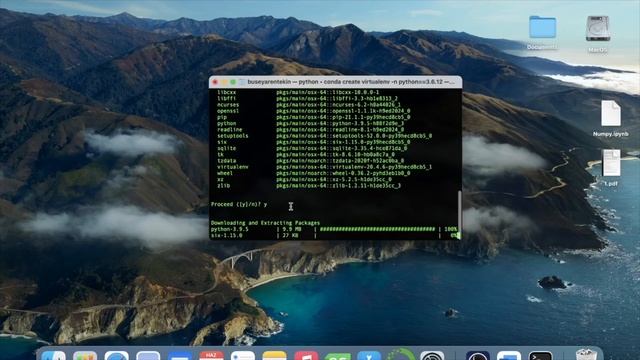Open Launchpad from the Dock
This screenshot has width=640, height=360.
point(85,355)
